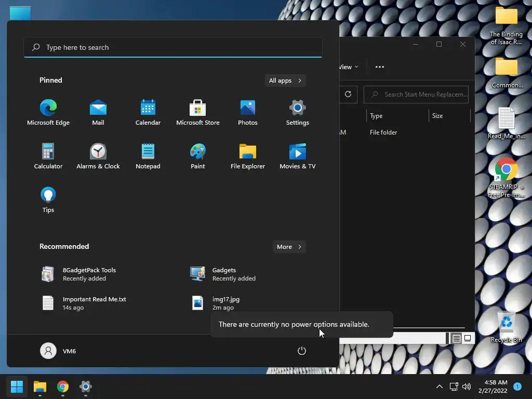Launch the Photos app
The image size is (532, 399).
click(248, 112)
